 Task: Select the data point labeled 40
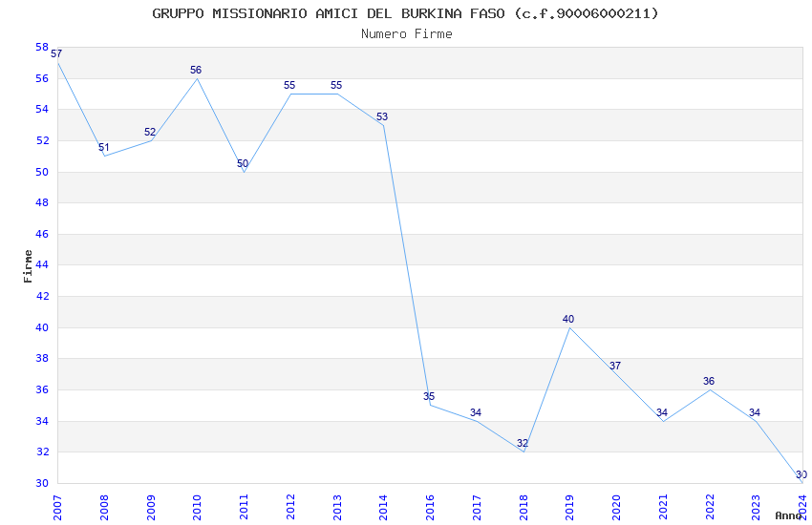point(568,320)
